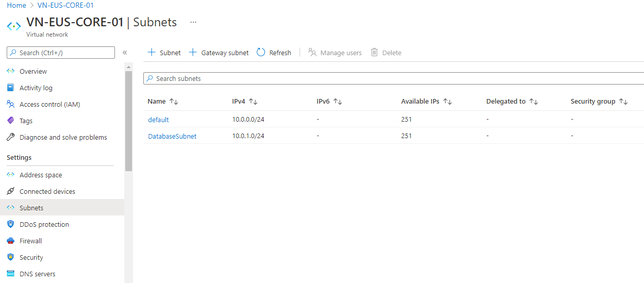Click the DDoS protection shield icon

click(x=11, y=224)
